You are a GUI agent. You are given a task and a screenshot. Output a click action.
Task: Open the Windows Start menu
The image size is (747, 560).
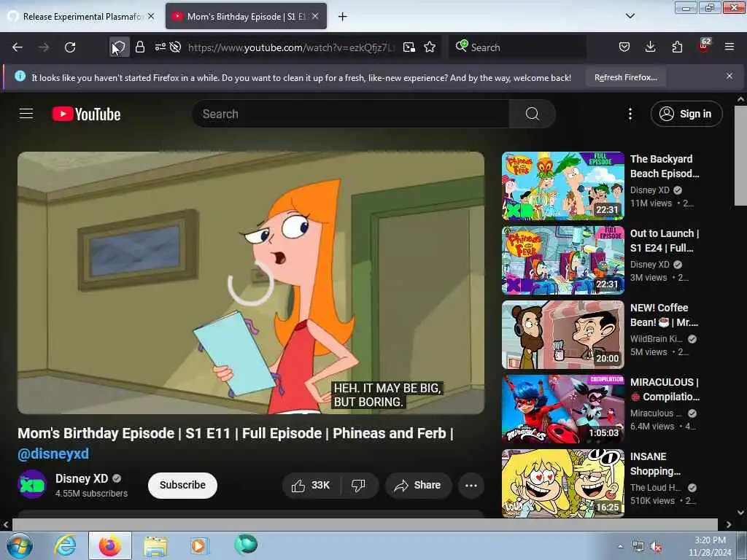tap(19, 545)
